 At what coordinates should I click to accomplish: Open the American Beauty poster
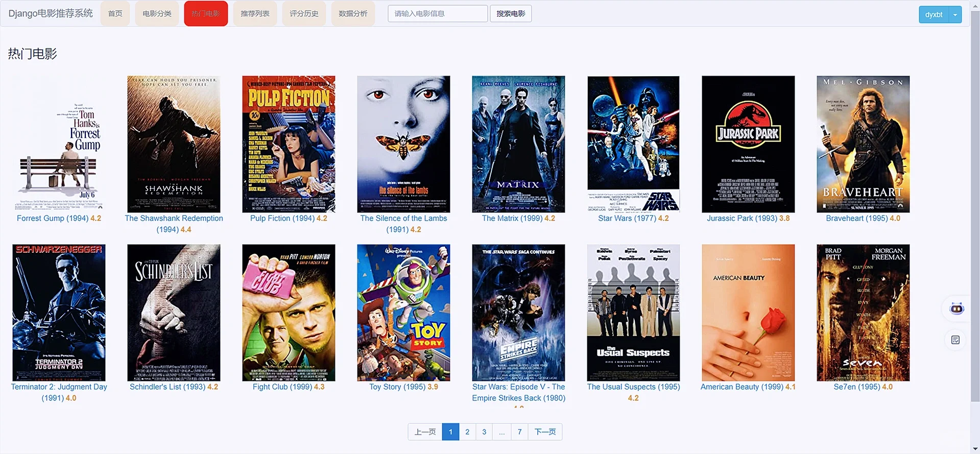pyautogui.click(x=748, y=313)
